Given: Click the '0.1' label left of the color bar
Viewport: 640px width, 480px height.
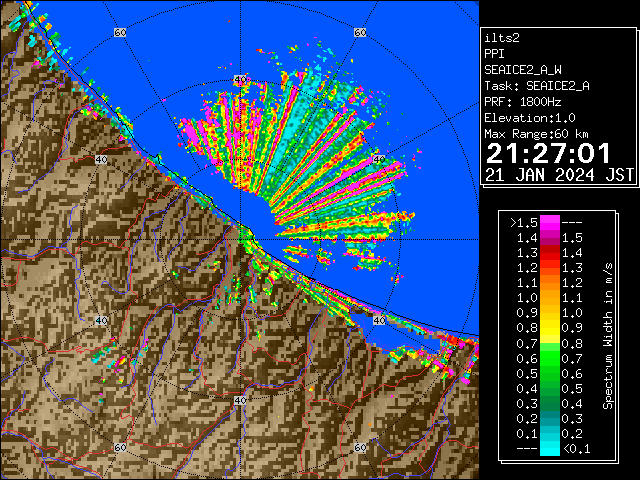Looking at the screenshot, I should 527,433.
